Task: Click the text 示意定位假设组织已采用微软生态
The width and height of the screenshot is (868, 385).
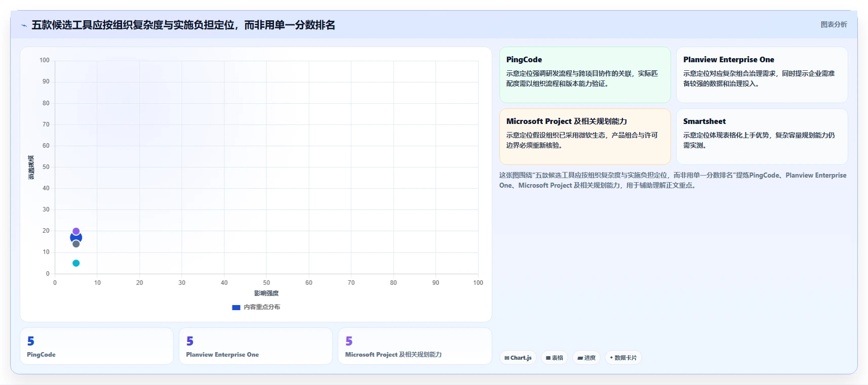Action: pos(556,135)
